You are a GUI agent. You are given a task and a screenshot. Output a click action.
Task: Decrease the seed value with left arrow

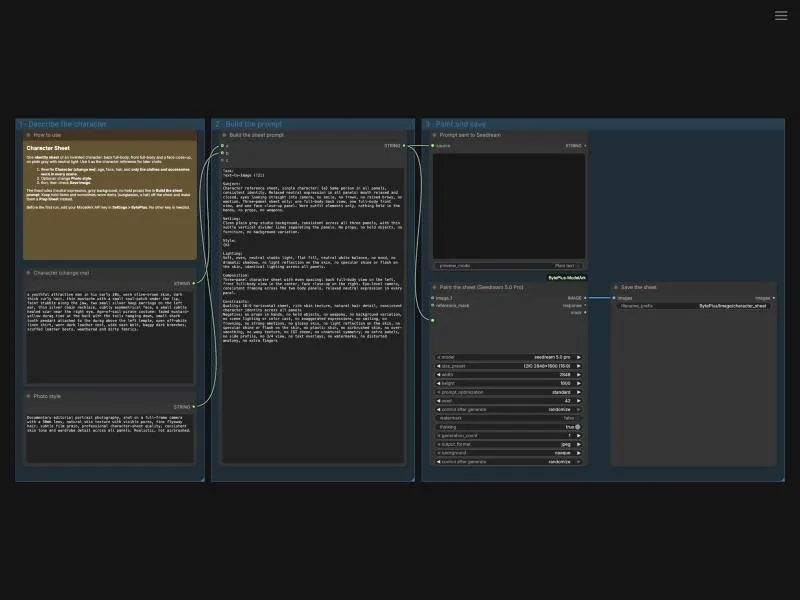(438, 401)
